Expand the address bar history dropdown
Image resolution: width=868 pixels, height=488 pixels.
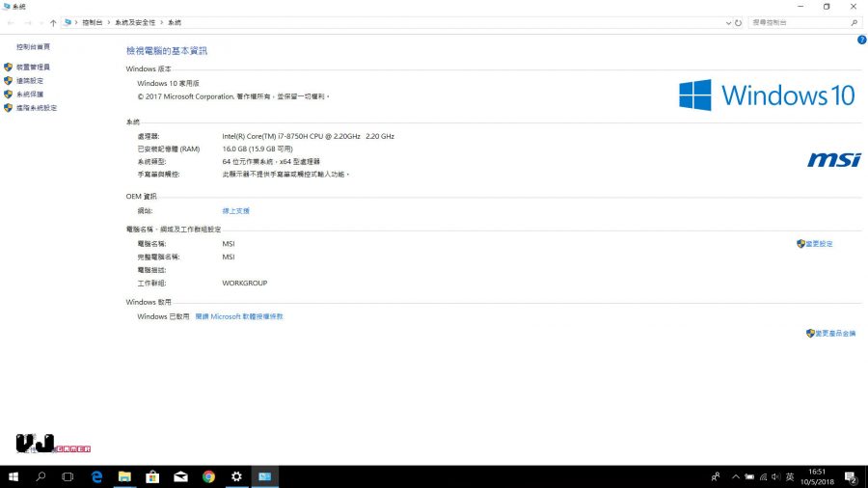point(728,23)
